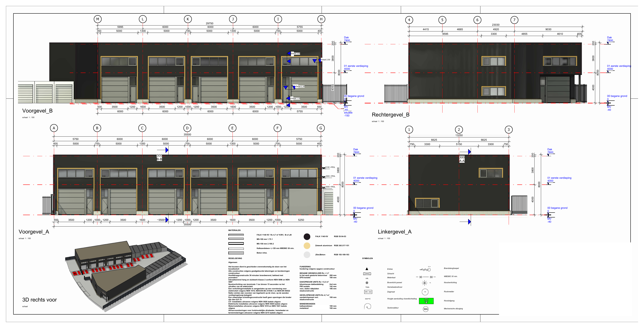The image size is (644, 328).
Task: Click the WBDBO '30 — 30' line symbol
Action: tap(426, 277)
